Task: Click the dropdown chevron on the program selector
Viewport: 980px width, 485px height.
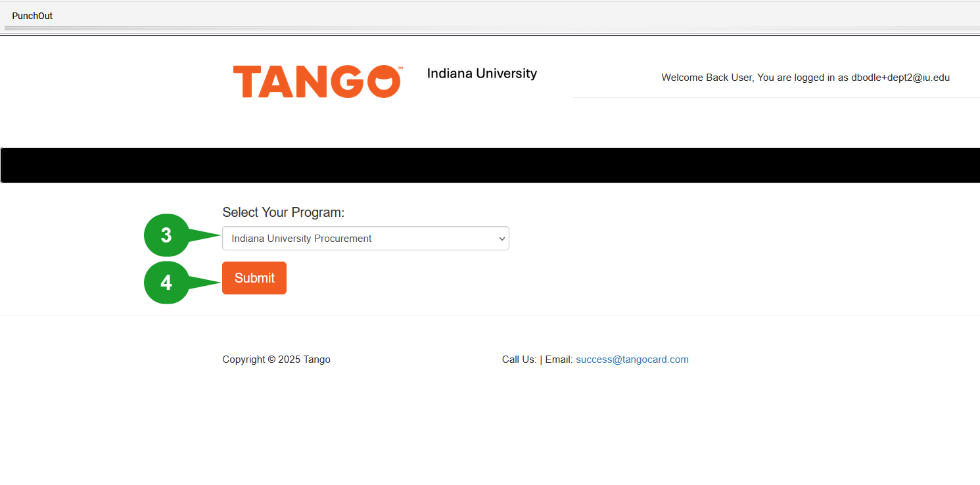Action: [501, 238]
